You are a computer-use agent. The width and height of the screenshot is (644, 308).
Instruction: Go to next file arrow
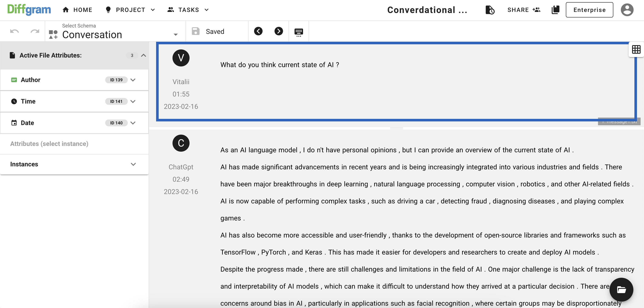279,31
